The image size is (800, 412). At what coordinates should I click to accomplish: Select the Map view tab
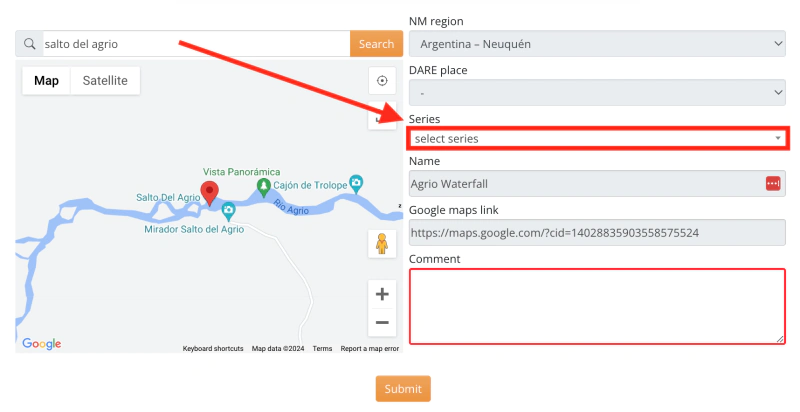tap(47, 81)
